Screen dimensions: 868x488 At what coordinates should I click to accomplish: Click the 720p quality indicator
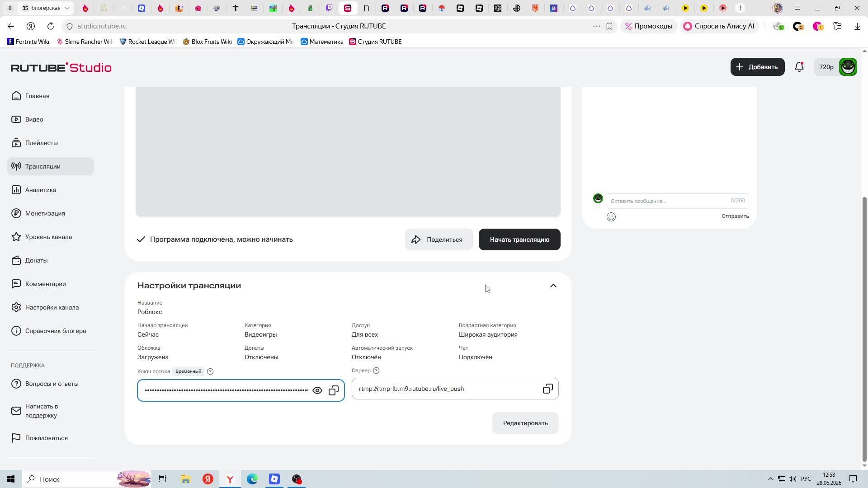point(826,67)
